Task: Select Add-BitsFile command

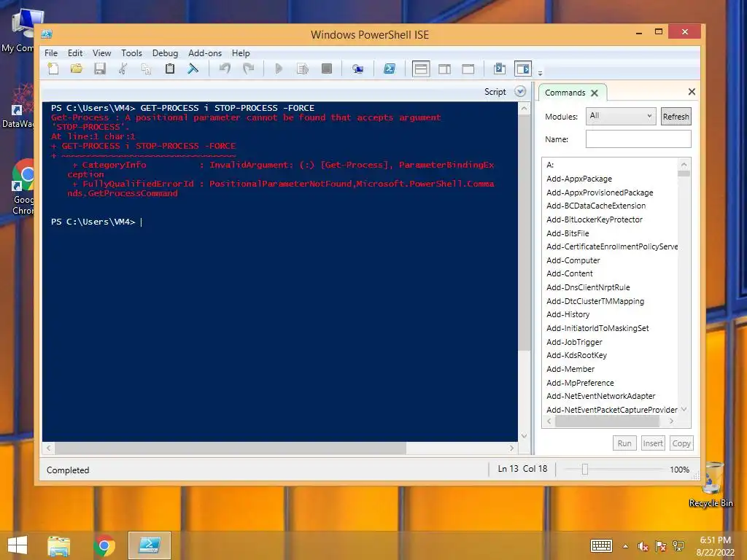Action: (568, 233)
